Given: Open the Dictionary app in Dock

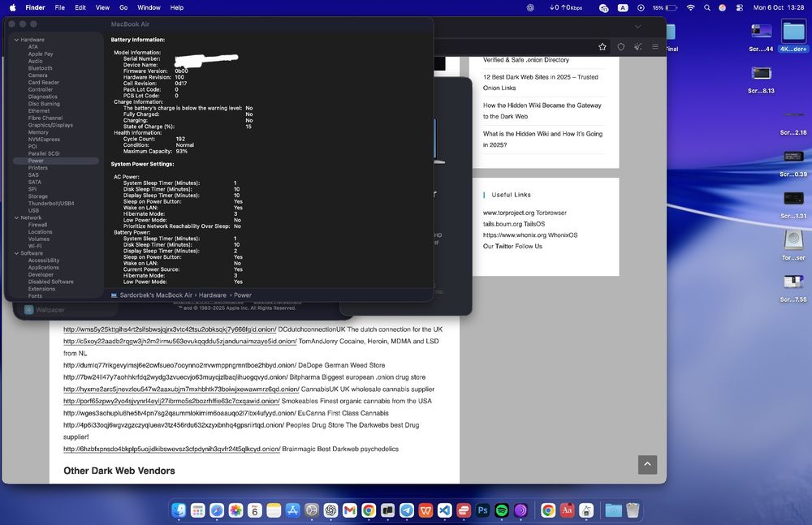Looking at the screenshot, I should click(567, 510).
